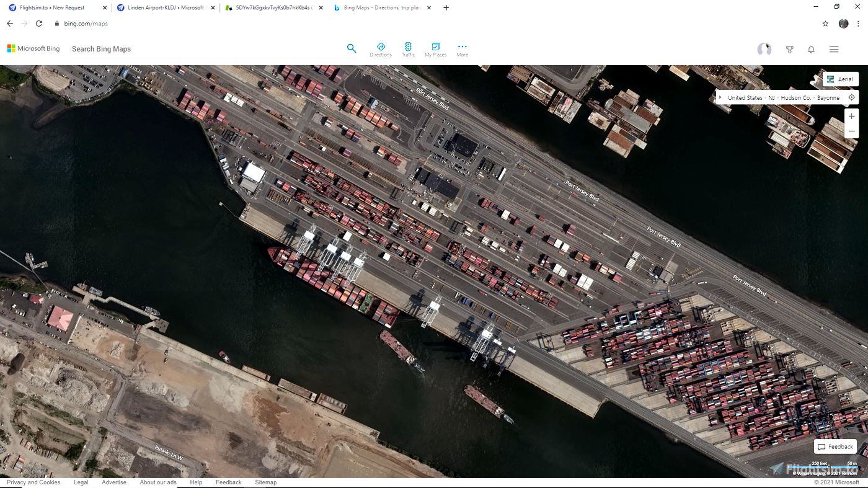Screen dimensions: 868x488
Task: Enable the locate-me crosshair
Action: coord(851,97)
